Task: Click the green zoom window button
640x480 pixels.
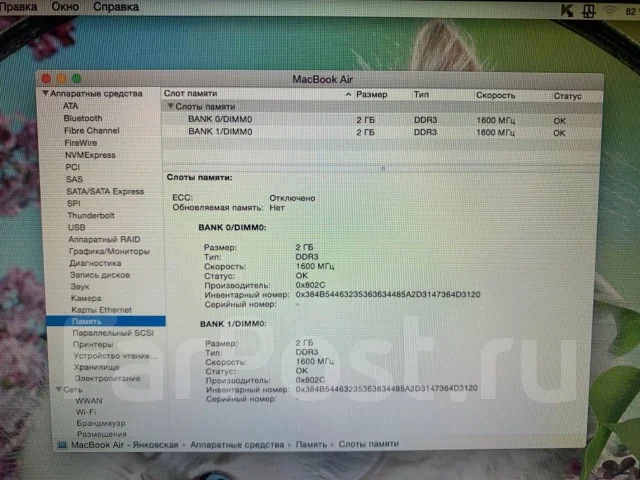Action: click(76, 78)
